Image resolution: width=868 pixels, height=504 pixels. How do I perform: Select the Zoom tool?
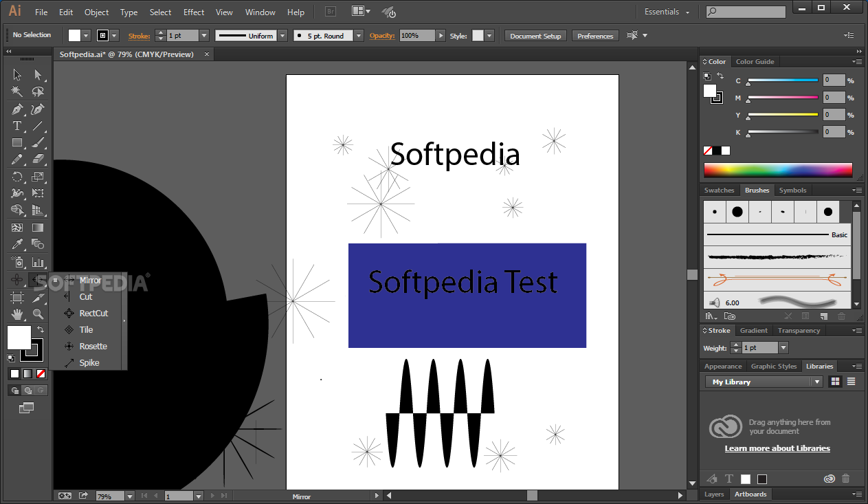click(38, 314)
